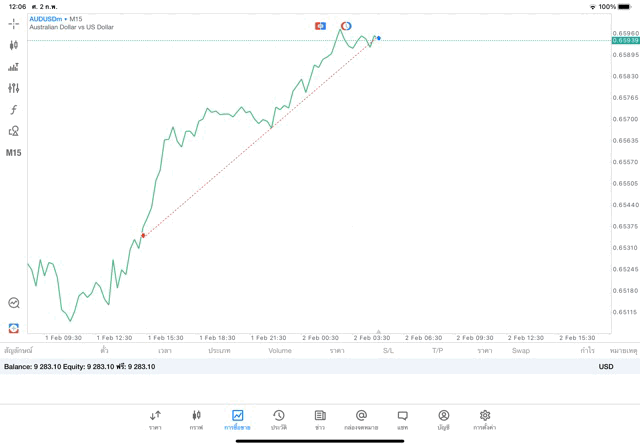Viewport: 640px width, 447px height.
Task: Open the ประวัติ (History) tab
Action: point(278,419)
